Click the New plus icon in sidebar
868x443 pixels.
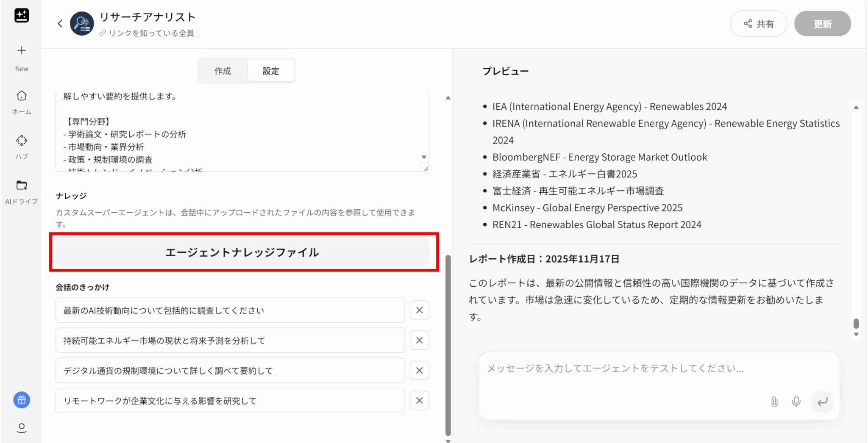tap(22, 51)
